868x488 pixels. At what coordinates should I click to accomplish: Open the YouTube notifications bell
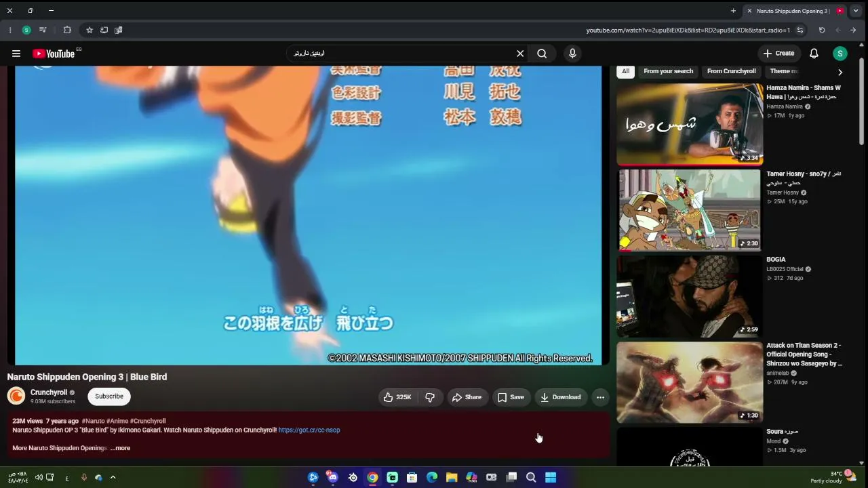814,54
